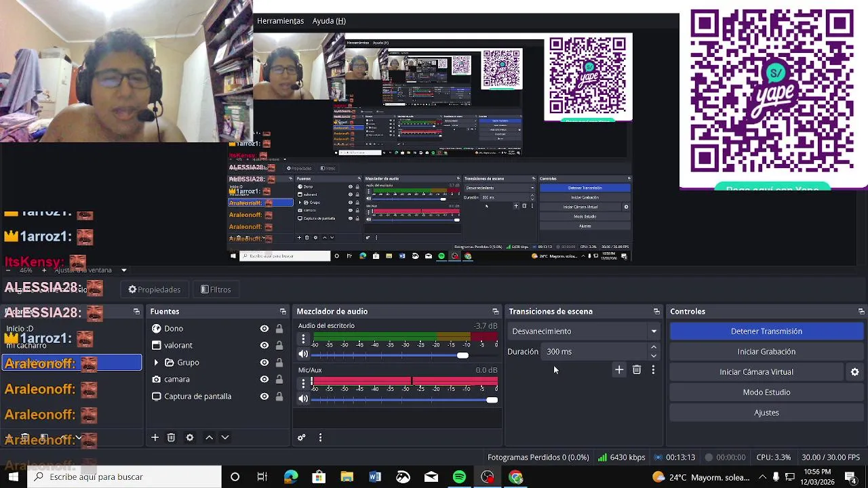Screen dimensions: 868x488
Task: Click Iniciar Grabación button
Action: coord(766,352)
